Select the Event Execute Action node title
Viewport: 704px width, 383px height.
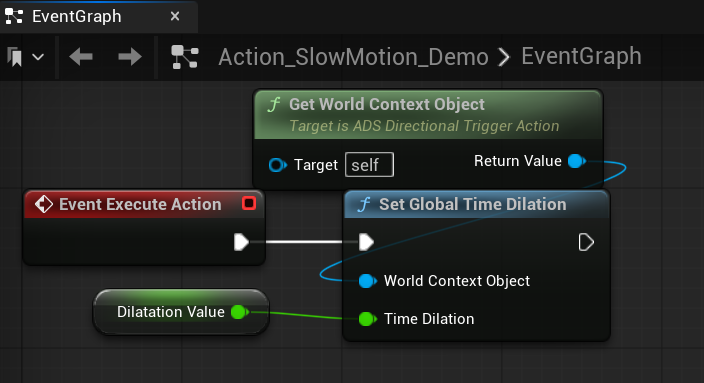tap(140, 204)
